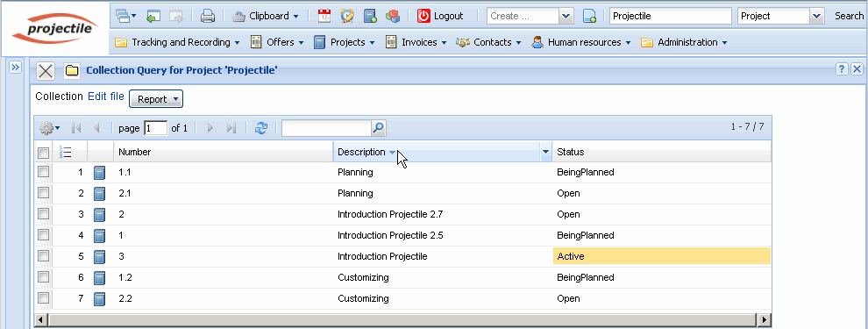Open the Report dropdown button
The width and height of the screenshot is (868, 329).
[156, 99]
